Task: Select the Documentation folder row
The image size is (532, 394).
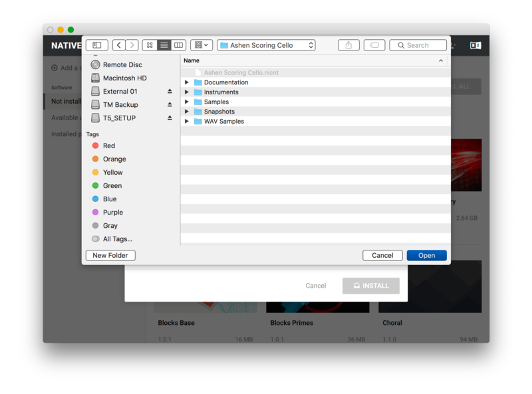Action: point(315,82)
